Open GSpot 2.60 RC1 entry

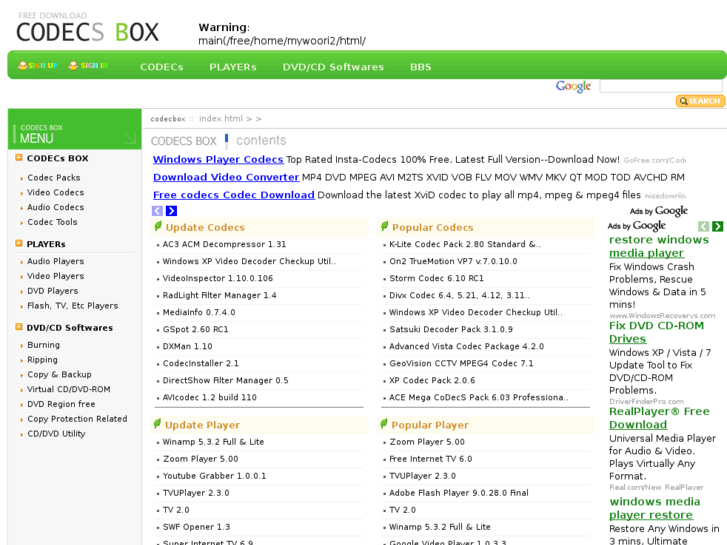coord(195,329)
